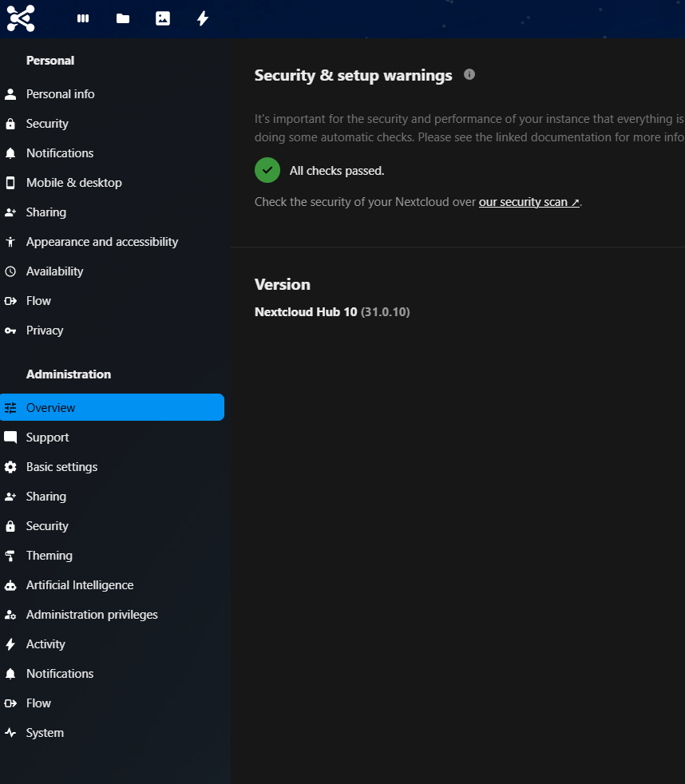Image resolution: width=685 pixels, height=784 pixels.
Task: Open the Deck app from the top bar
Action: [83, 18]
